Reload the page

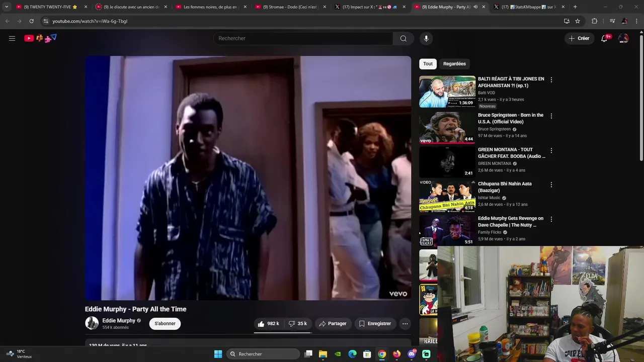coord(31,21)
